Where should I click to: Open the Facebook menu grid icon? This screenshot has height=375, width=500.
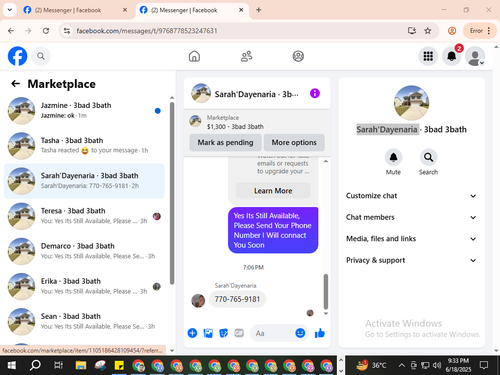[428, 56]
